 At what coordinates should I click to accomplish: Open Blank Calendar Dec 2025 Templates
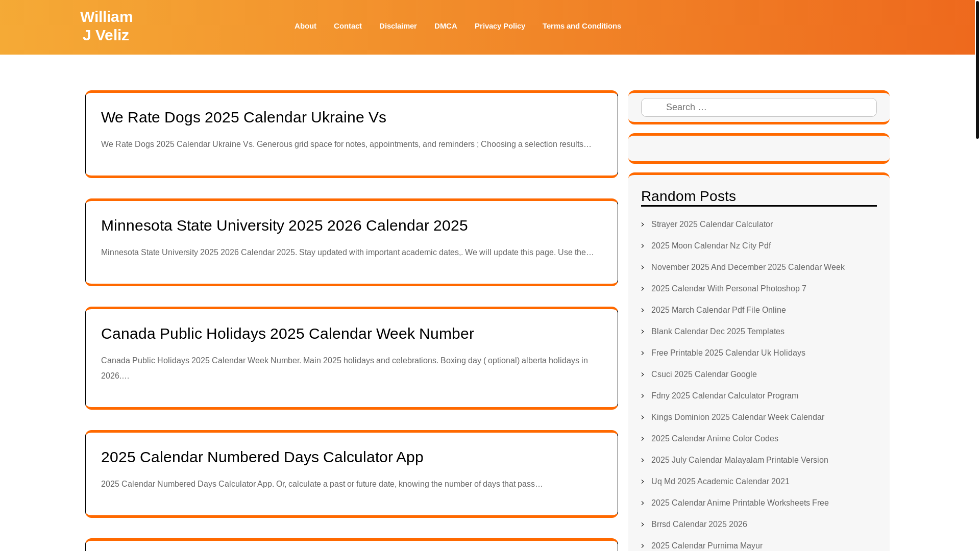(717, 332)
